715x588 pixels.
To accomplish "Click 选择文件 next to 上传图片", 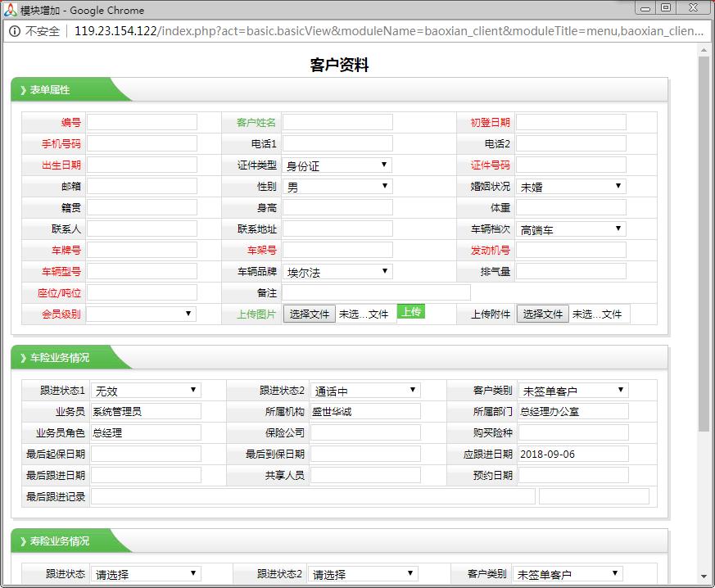I will click(x=309, y=313).
